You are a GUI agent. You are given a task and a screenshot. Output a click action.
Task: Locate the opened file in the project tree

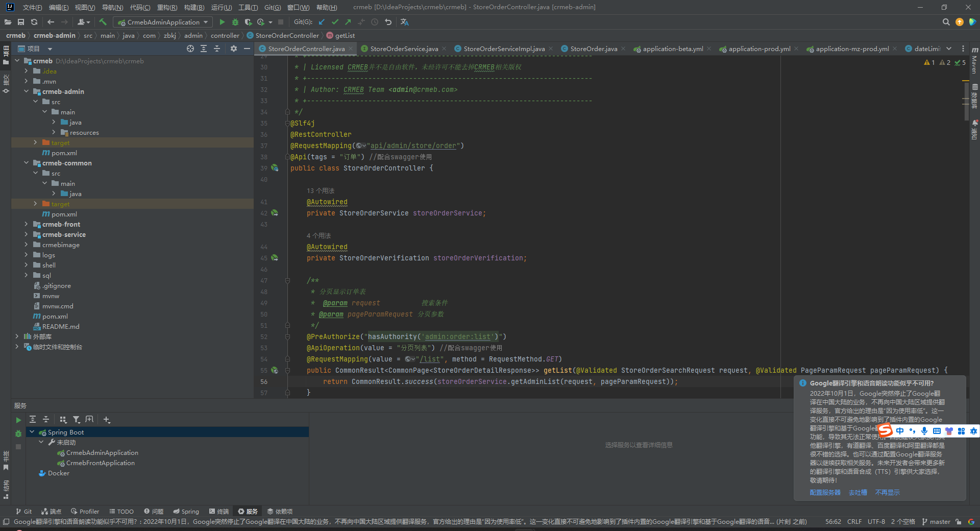point(190,49)
